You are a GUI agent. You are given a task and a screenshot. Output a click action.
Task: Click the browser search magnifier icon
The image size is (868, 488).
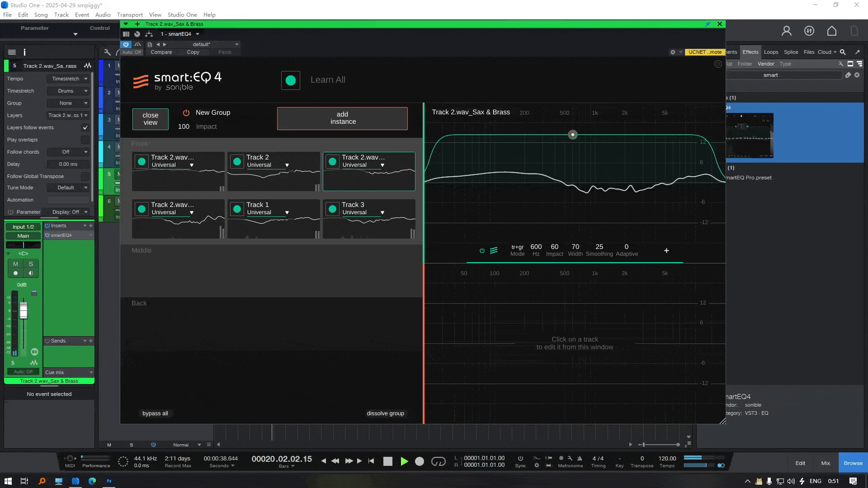(x=843, y=52)
